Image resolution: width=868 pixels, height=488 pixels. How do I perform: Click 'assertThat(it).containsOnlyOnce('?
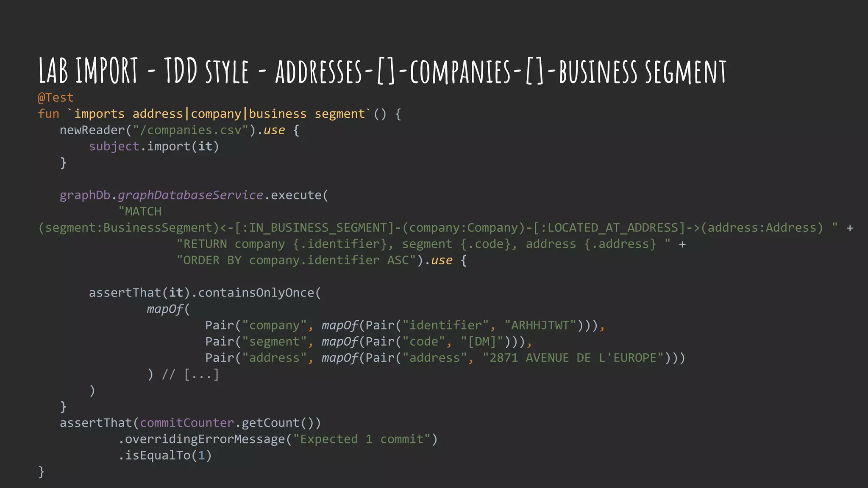pyautogui.click(x=205, y=293)
